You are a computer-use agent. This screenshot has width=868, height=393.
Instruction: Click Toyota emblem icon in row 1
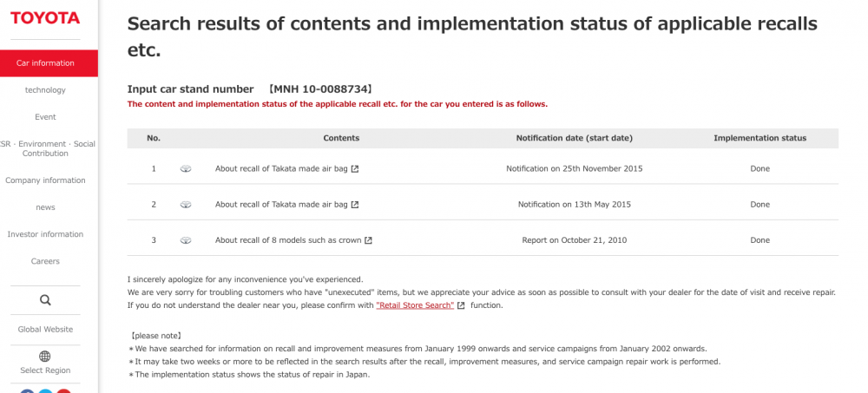(x=186, y=169)
